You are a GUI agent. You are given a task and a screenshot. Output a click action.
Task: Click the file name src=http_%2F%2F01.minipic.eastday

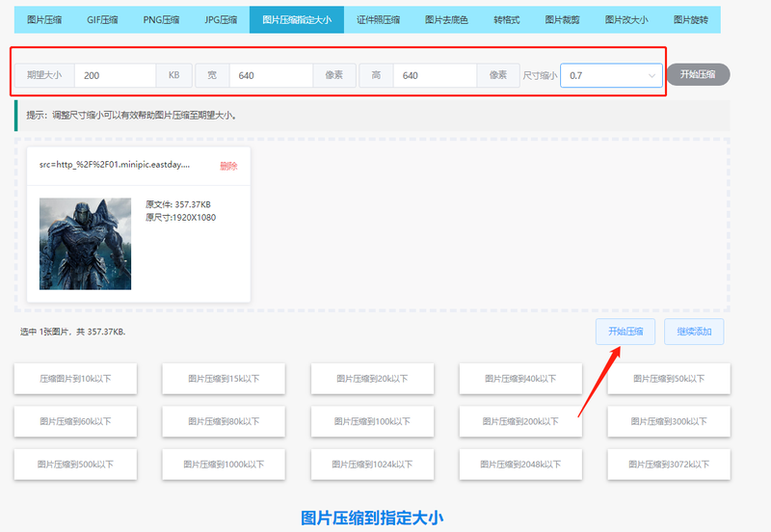115,165
